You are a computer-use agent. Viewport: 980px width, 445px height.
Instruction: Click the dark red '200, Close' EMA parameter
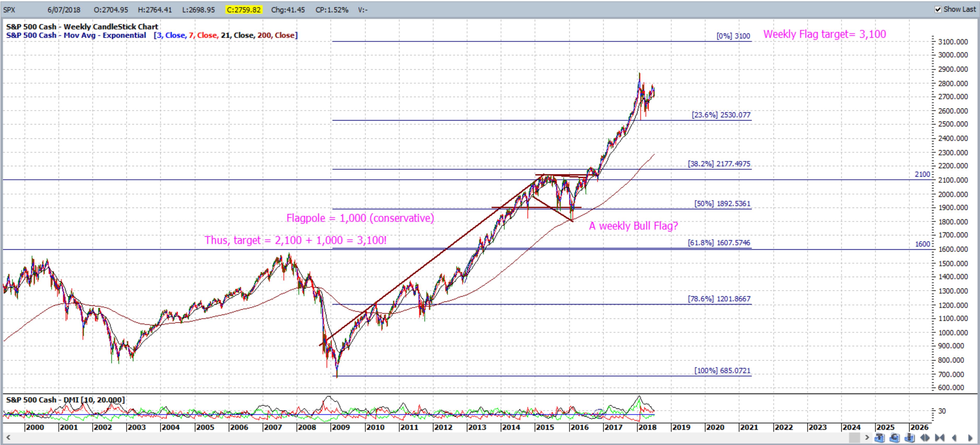276,35
